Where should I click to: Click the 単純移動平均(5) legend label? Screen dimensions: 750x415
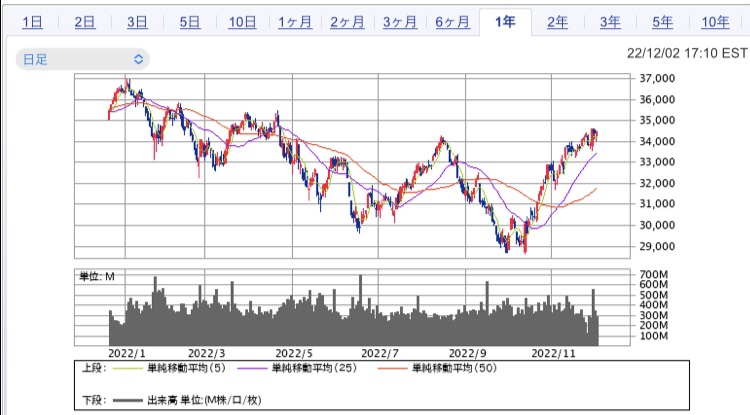186,368
